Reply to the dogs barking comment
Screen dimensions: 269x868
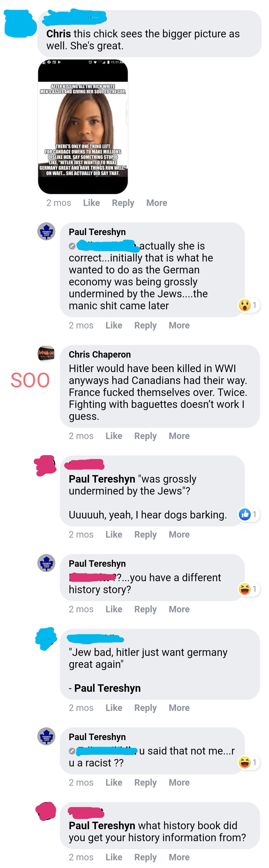coord(145,535)
